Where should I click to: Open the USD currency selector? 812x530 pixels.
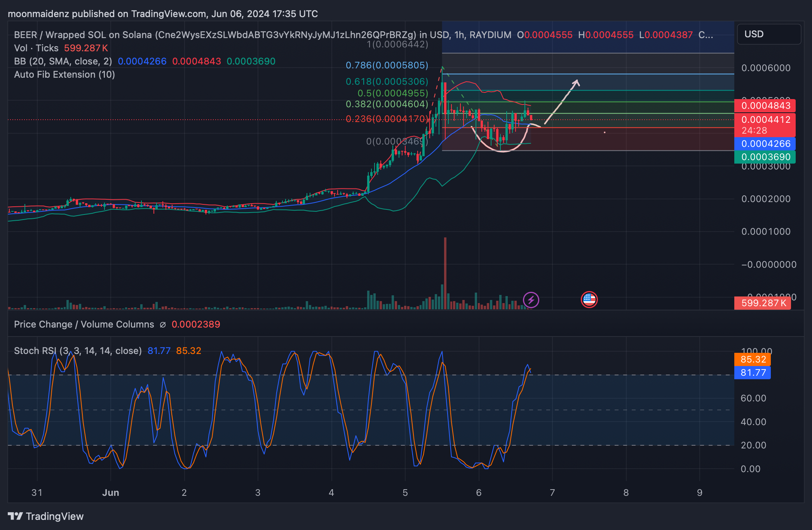click(769, 34)
